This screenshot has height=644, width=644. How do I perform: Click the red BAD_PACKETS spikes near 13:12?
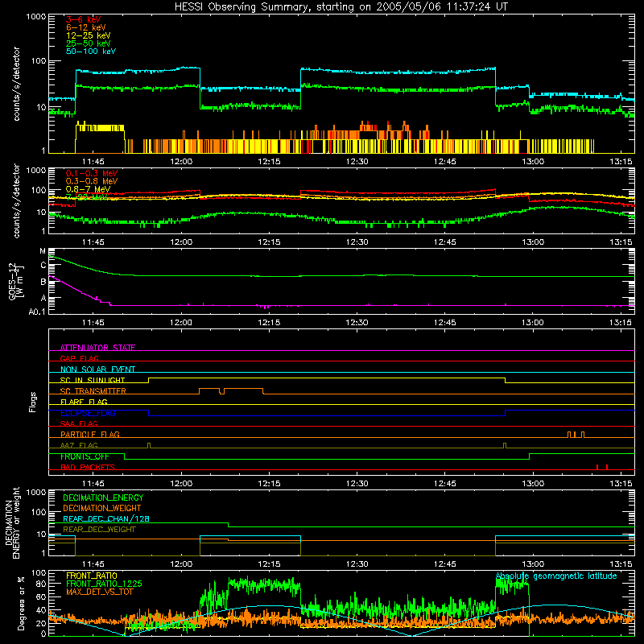[601, 467]
